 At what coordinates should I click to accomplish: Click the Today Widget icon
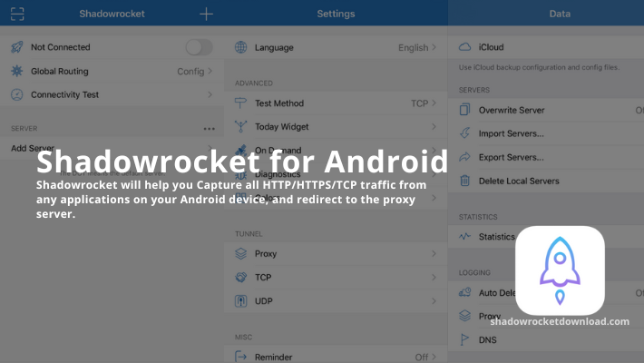point(240,127)
